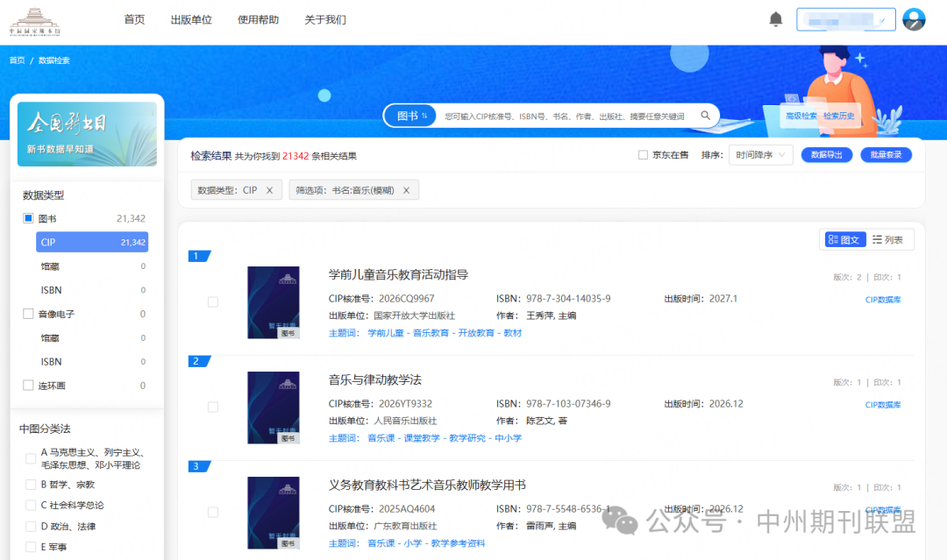Click the 数据导出 button
The image size is (947, 560).
click(x=826, y=155)
